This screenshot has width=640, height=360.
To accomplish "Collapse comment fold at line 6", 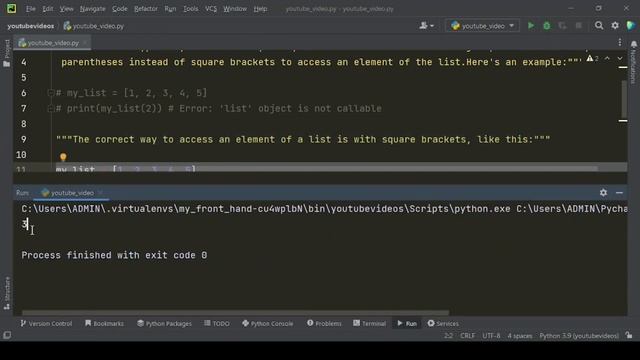I will coord(51,93).
